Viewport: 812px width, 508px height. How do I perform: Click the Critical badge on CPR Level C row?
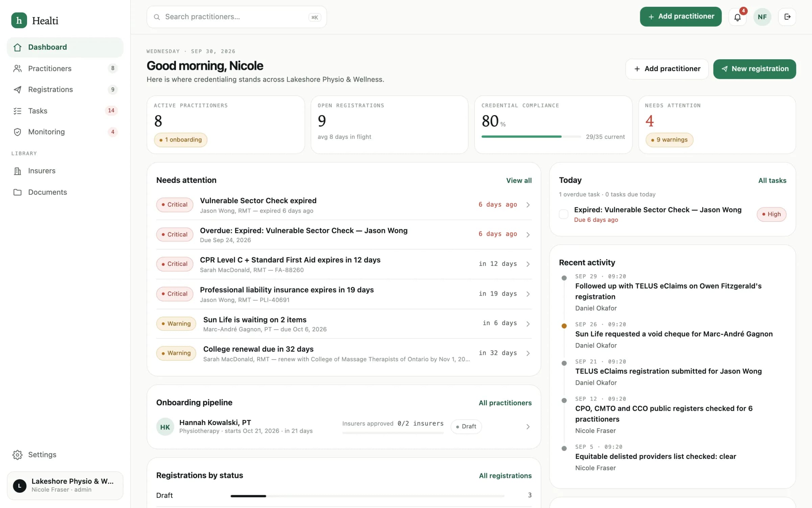[x=175, y=264]
